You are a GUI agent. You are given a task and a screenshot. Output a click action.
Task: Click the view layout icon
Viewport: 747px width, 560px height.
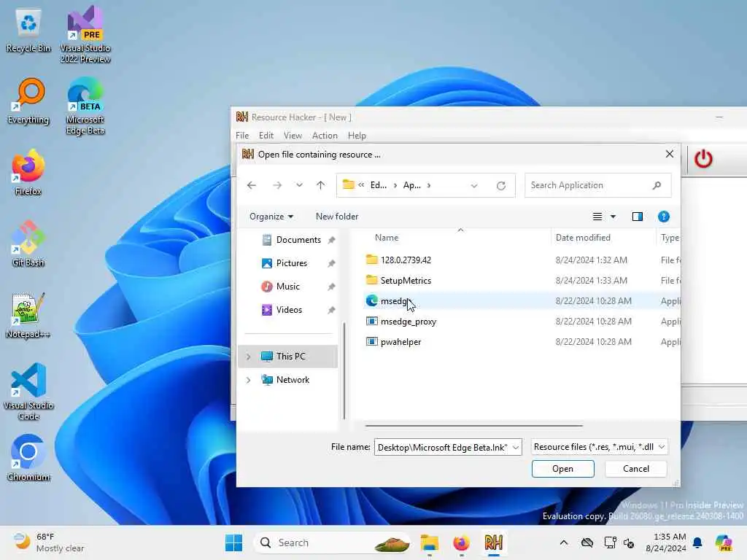click(597, 217)
